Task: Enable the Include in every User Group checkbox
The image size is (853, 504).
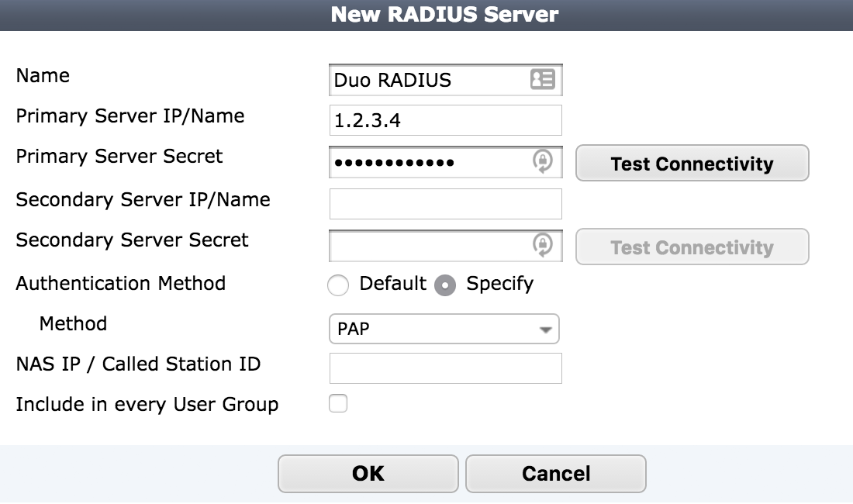Action: (338, 404)
